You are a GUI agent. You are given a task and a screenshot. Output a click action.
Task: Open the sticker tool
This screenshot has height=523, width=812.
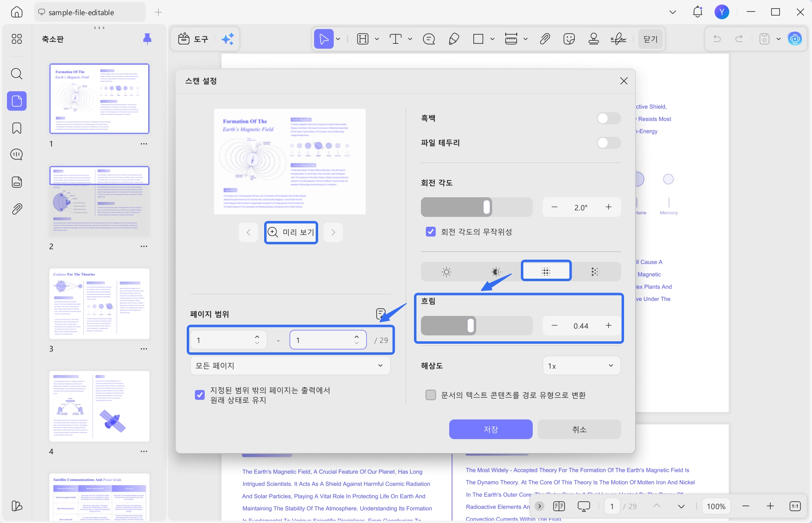(569, 39)
